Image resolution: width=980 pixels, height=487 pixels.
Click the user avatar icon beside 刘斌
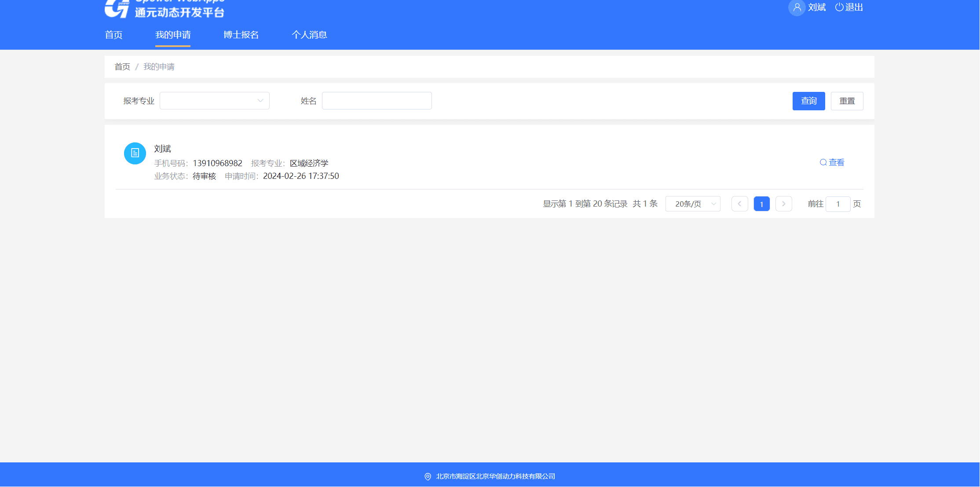coord(796,7)
